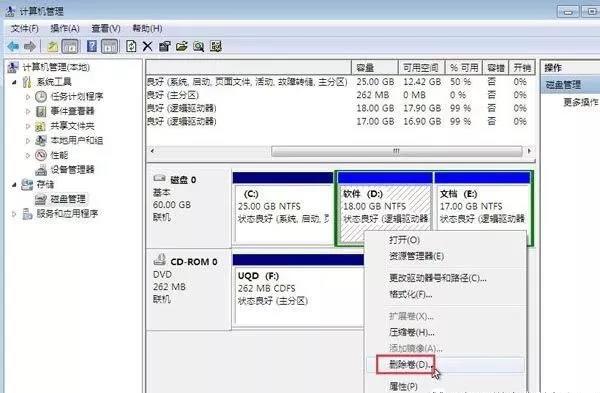Select the 18.00 GB volume row
The image size is (600, 393).
[340, 108]
